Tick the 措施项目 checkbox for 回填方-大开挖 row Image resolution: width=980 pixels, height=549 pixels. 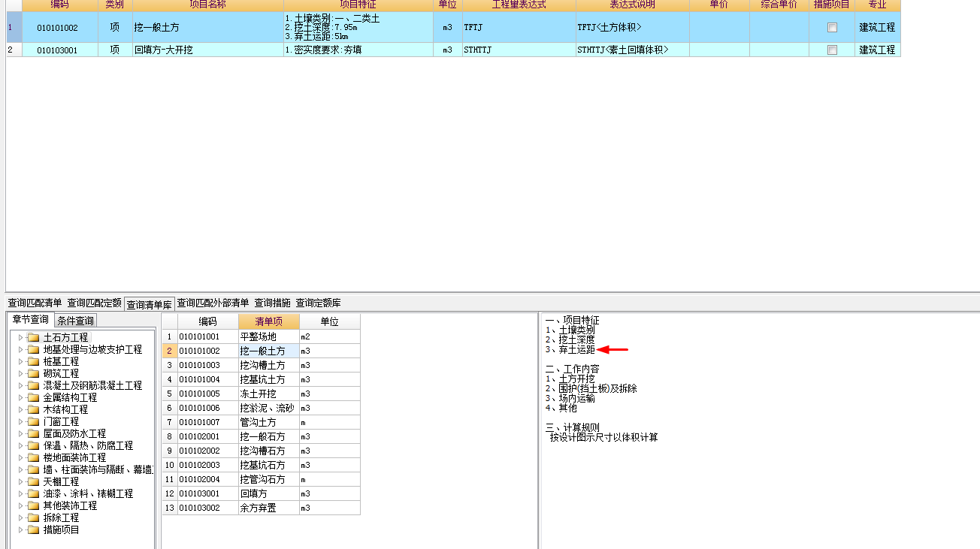[x=832, y=50]
